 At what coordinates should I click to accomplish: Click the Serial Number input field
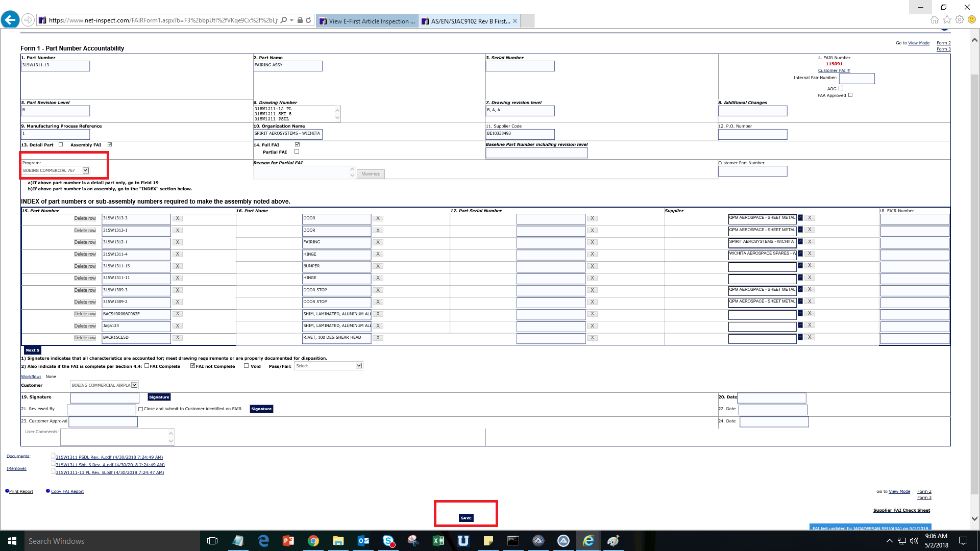click(520, 66)
